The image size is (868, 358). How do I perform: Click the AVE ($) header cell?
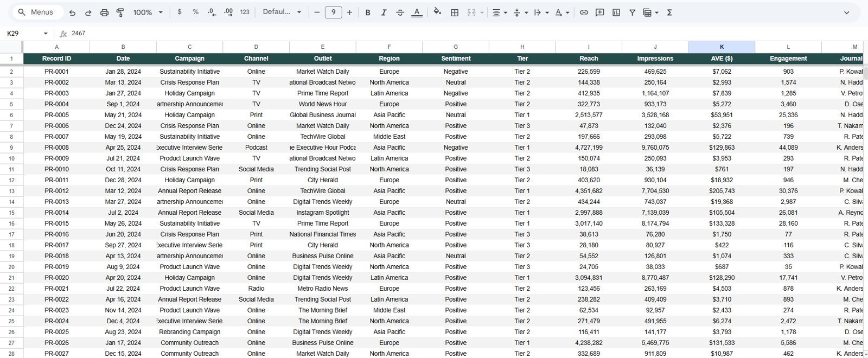point(722,59)
